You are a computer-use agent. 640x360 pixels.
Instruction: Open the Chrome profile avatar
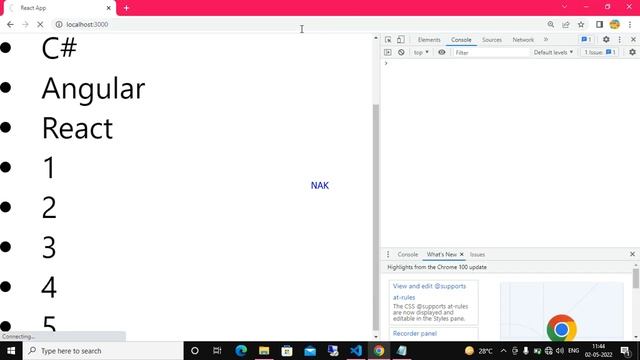[x=615, y=24]
